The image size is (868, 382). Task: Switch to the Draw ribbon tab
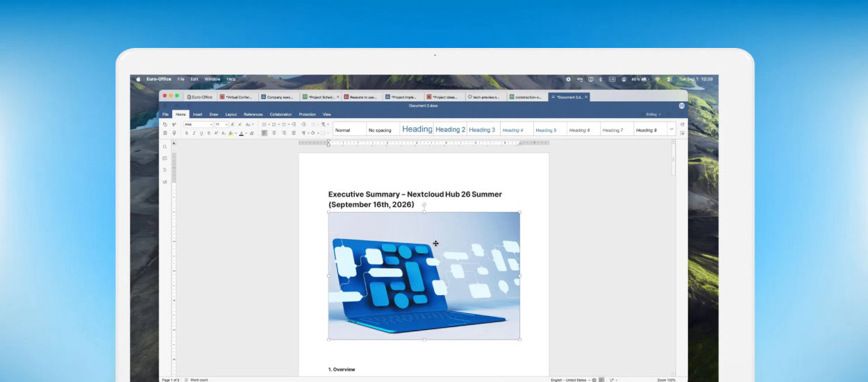pyautogui.click(x=214, y=114)
